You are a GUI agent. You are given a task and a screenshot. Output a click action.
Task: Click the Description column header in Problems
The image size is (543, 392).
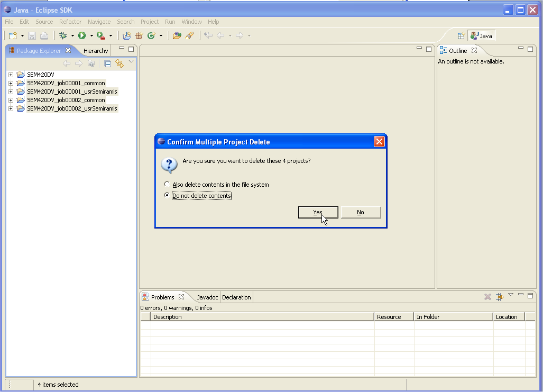[x=167, y=317]
